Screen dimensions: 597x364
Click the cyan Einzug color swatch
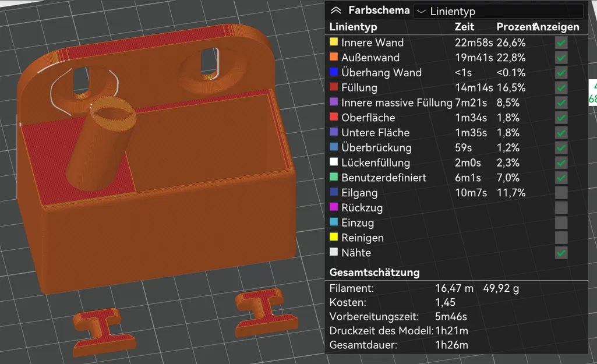tap(334, 222)
